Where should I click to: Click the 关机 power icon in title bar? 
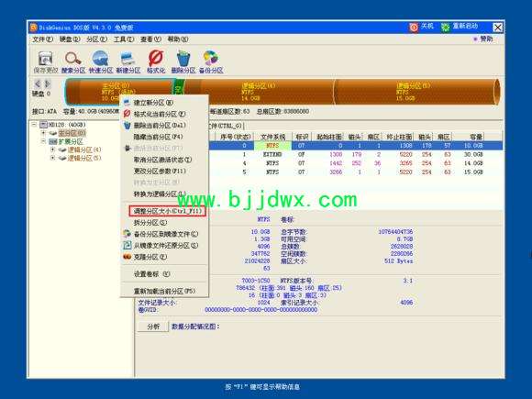click(x=414, y=28)
